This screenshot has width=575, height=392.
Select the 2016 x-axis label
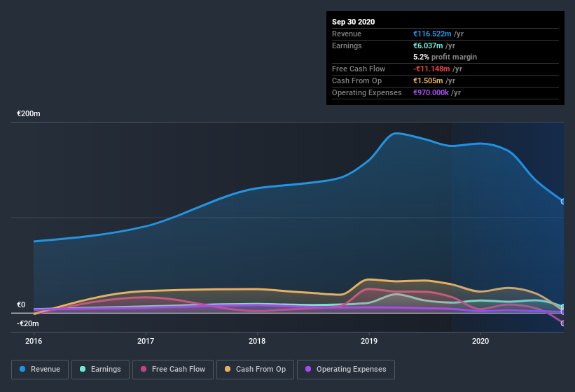(x=34, y=341)
